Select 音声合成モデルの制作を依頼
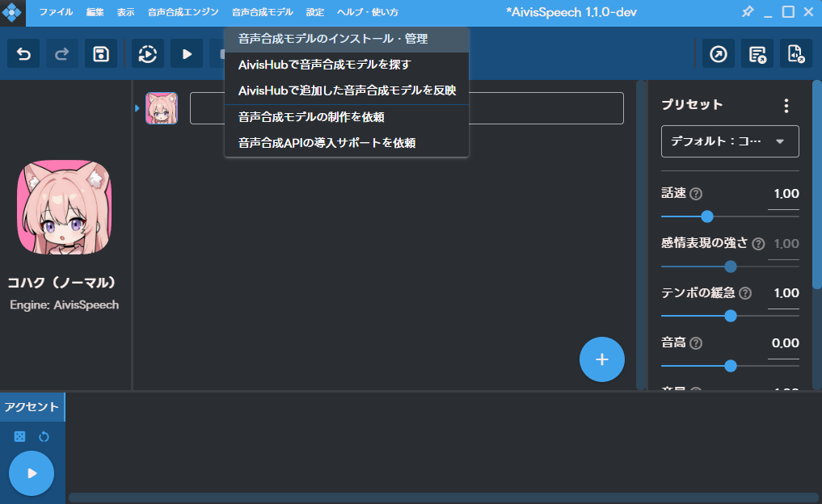The height and width of the screenshot is (504, 822). pos(347,117)
